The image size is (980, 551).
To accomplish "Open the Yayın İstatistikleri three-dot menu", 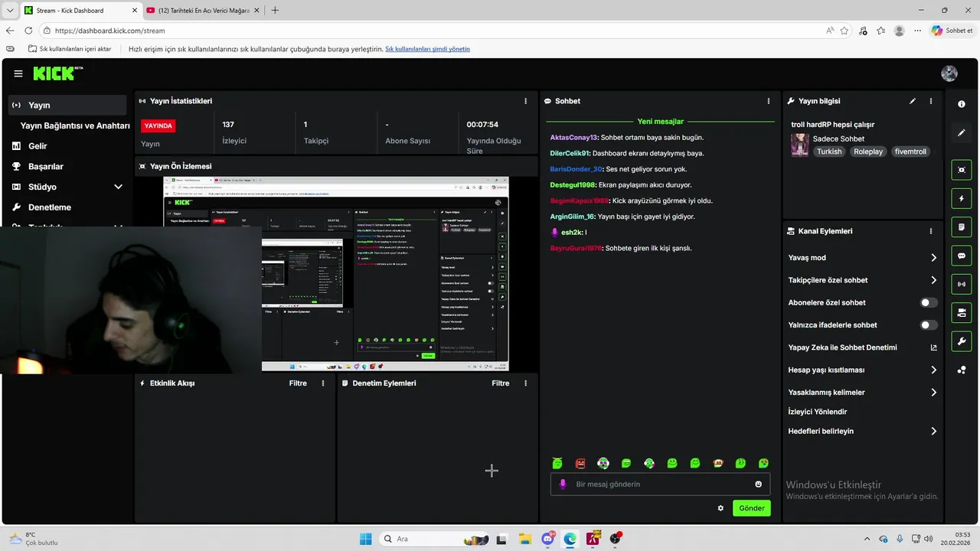I will coord(525,101).
